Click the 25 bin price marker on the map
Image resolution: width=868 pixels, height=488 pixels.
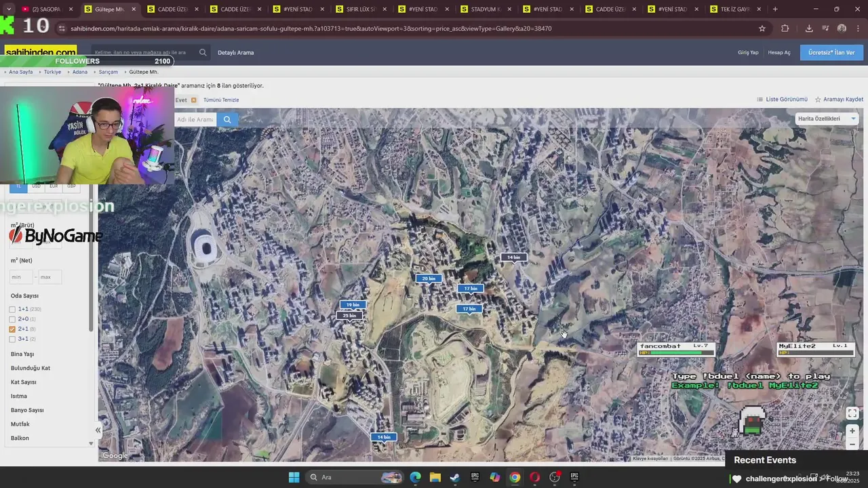tap(349, 316)
